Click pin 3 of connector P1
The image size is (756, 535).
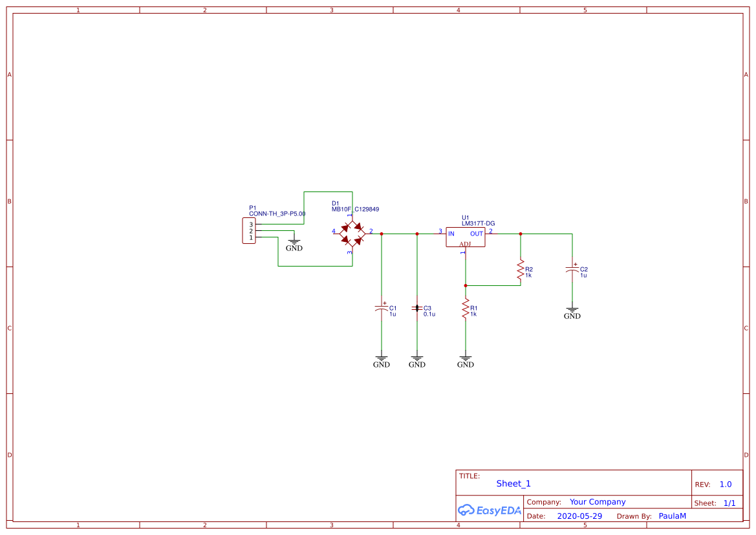251,225
